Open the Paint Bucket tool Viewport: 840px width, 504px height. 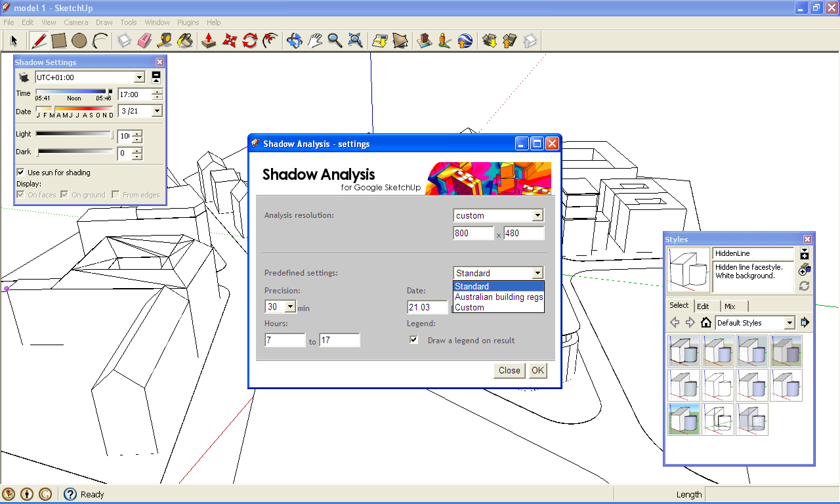[x=184, y=41]
